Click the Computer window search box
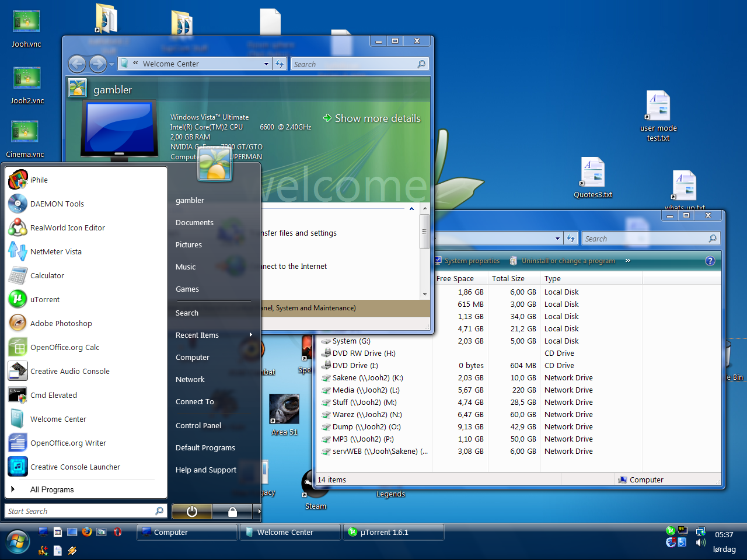The image size is (747, 560). [651, 239]
